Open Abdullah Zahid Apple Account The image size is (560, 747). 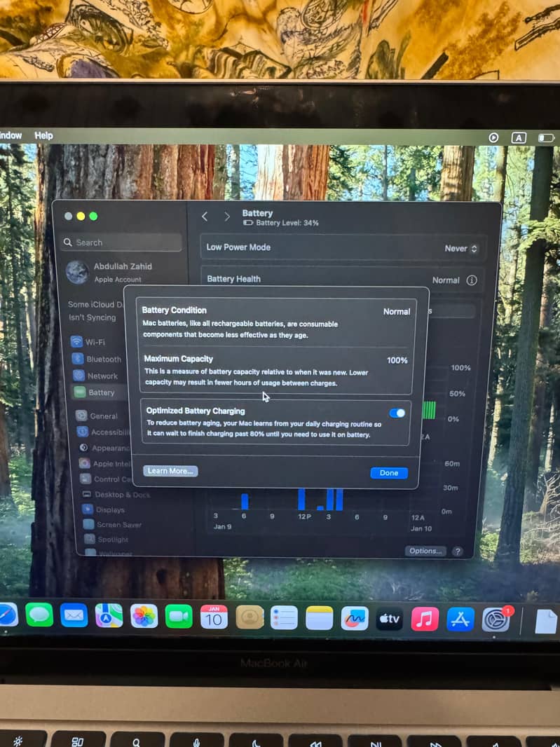coord(109,272)
